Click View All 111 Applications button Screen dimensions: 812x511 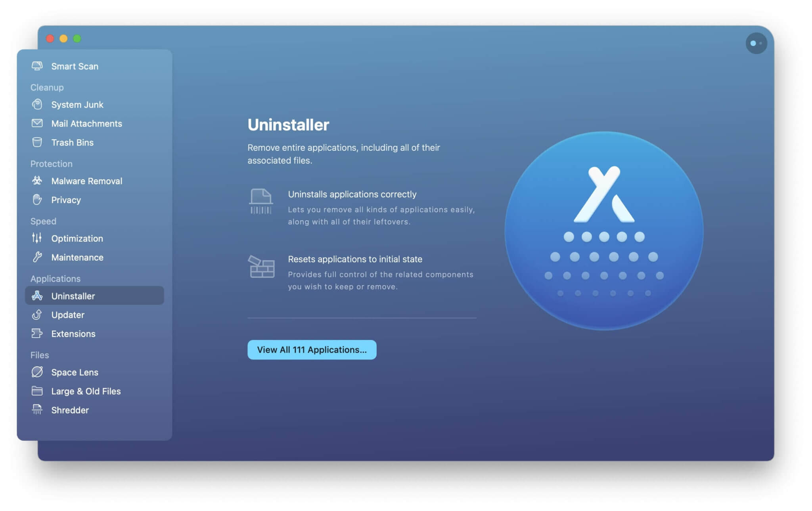(x=312, y=350)
